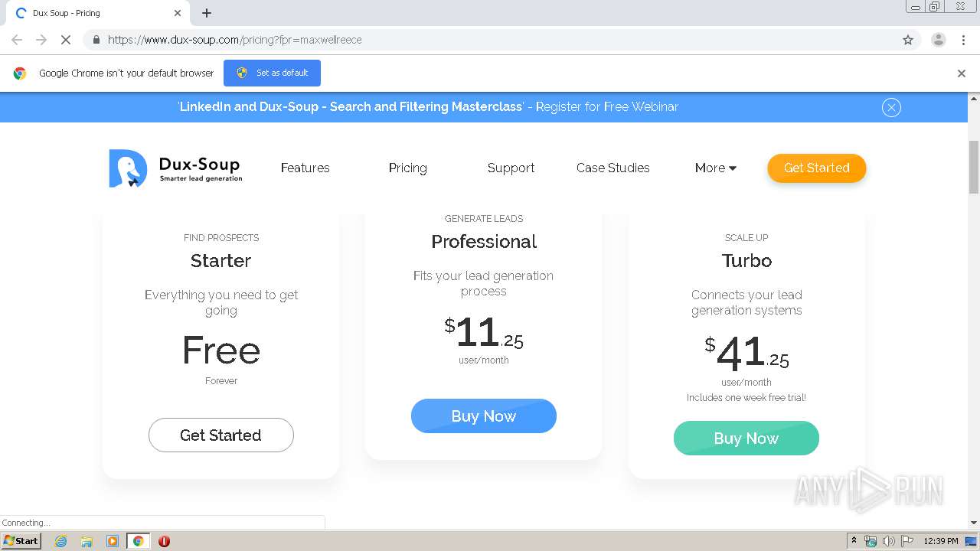Click scrollbar down arrow
The height and width of the screenshot is (551, 980).
974,523
